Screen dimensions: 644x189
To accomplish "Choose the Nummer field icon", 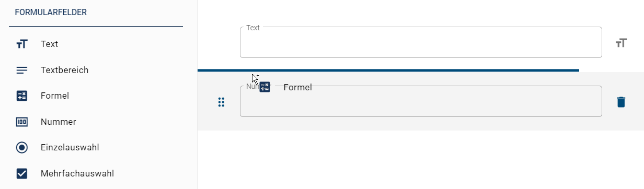I will pyautogui.click(x=21, y=122).
